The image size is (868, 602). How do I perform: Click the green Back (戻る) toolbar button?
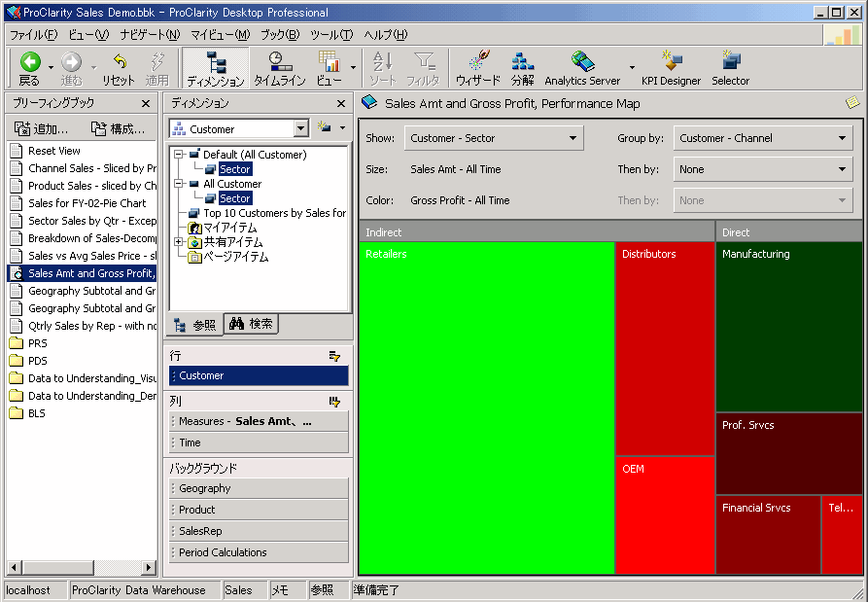[x=30, y=69]
